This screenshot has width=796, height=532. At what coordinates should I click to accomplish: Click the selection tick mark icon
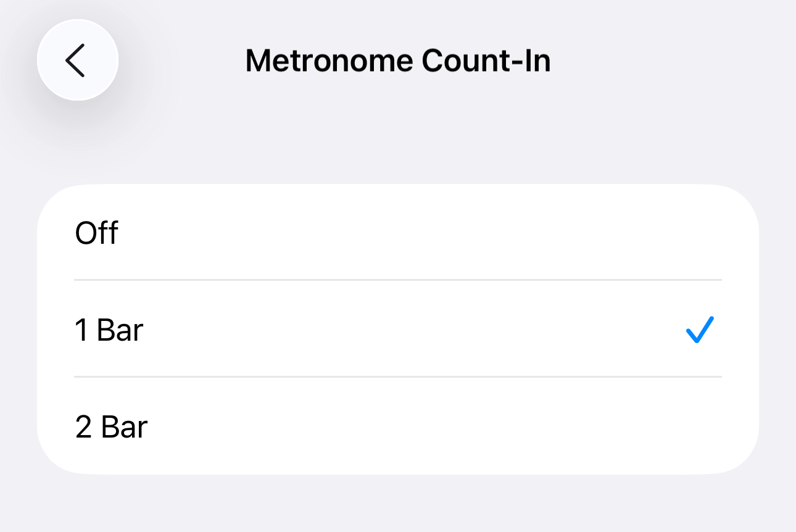tap(700, 330)
